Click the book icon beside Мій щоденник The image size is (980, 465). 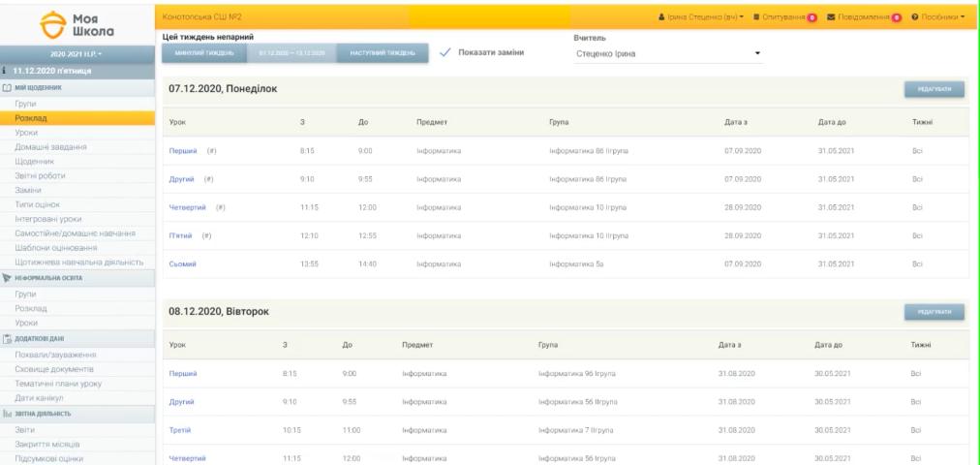tap(7, 88)
